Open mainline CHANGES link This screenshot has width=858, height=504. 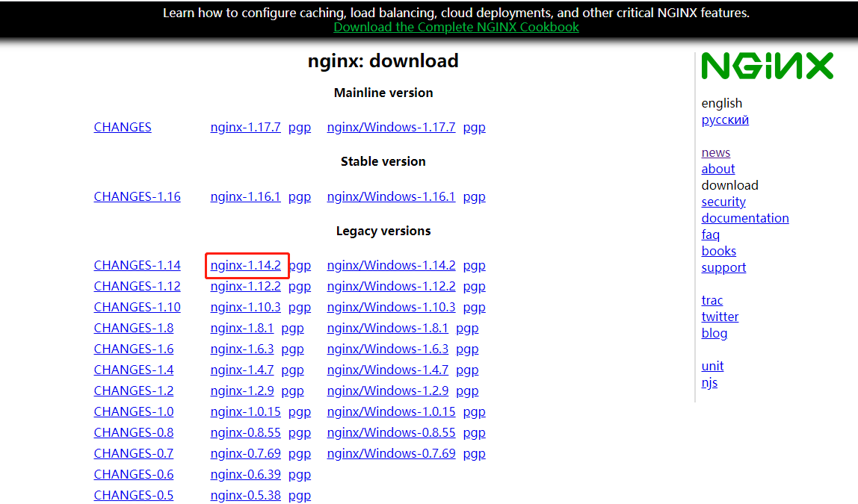pos(123,127)
